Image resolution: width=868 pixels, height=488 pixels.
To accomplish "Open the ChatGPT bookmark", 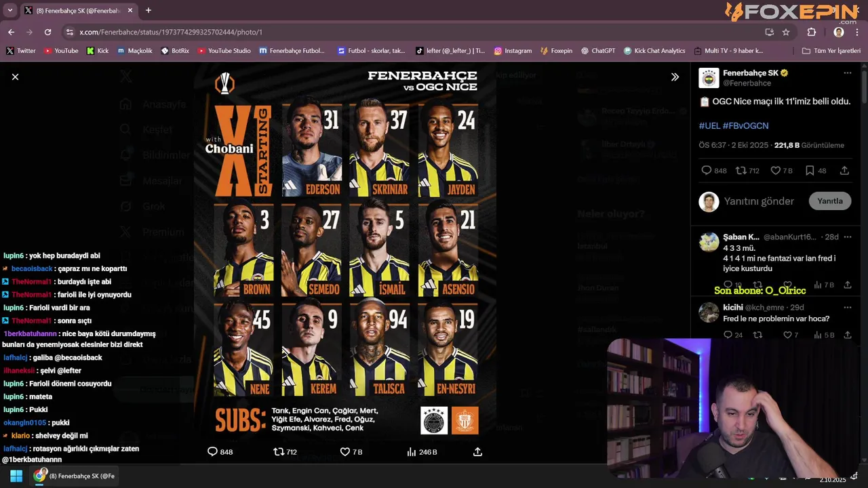I will (597, 51).
